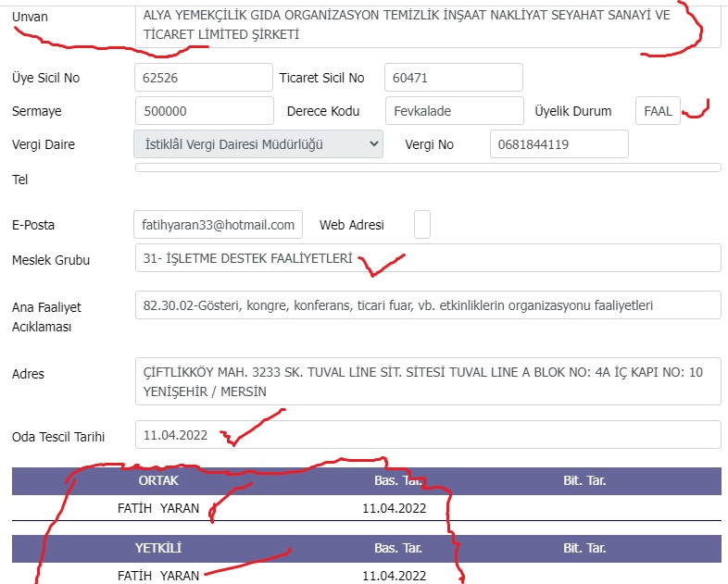Image resolution: width=728 pixels, height=584 pixels.
Task: Click the Unvan company title field
Action: (428, 25)
